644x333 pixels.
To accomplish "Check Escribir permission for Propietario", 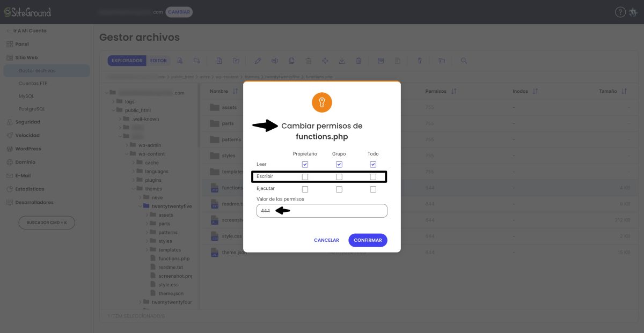I will tap(305, 176).
